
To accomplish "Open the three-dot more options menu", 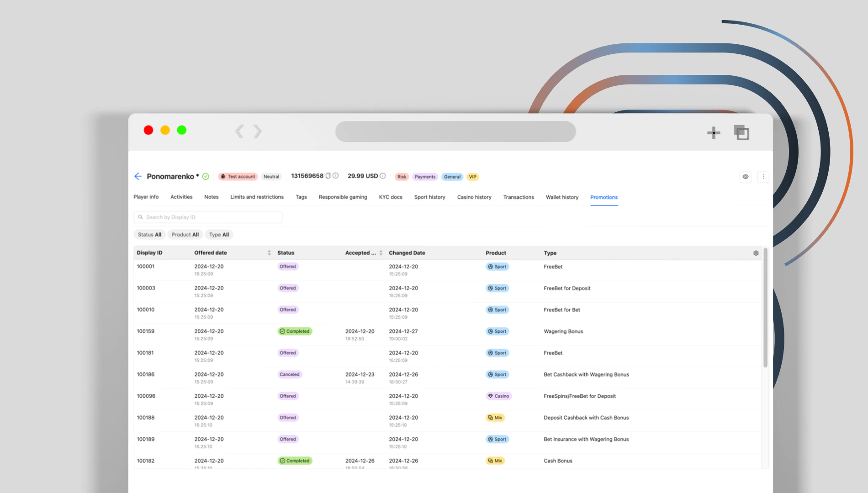I will point(763,177).
